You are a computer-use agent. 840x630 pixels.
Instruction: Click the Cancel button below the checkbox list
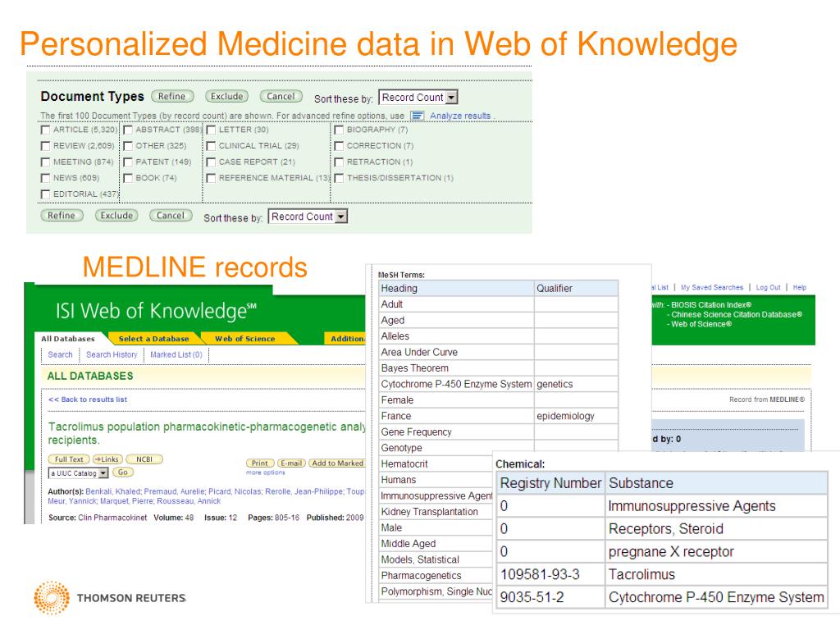click(x=171, y=216)
